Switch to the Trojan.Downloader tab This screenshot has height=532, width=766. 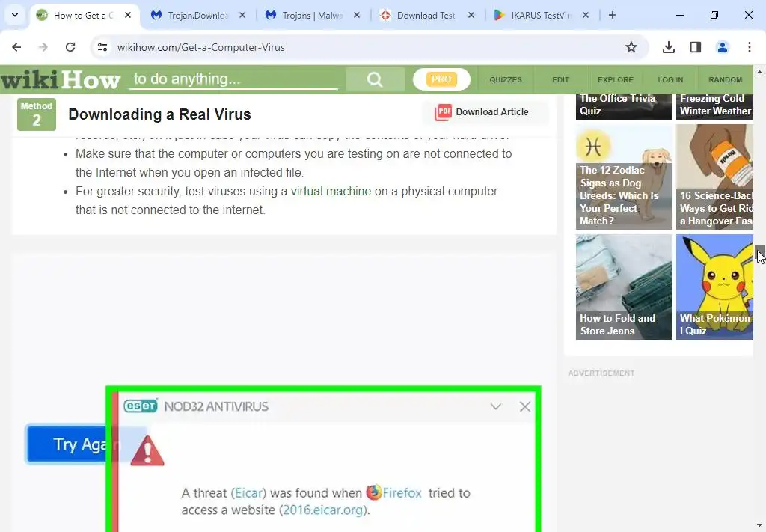(x=197, y=15)
